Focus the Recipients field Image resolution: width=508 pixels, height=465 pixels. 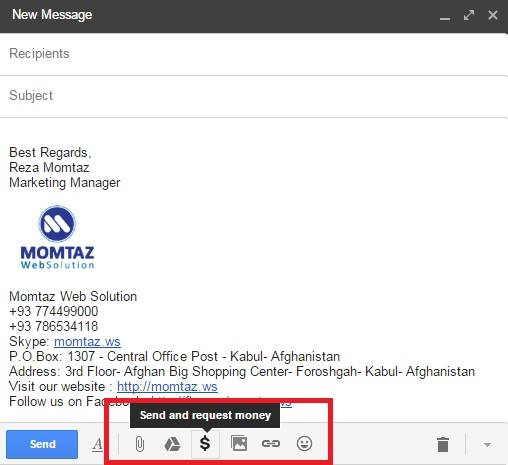[254, 54]
